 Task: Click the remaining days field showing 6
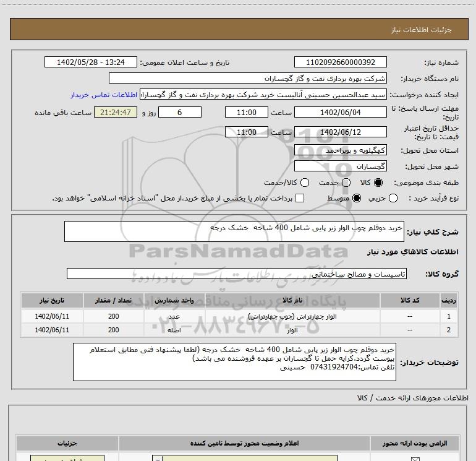tap(180, 112)
